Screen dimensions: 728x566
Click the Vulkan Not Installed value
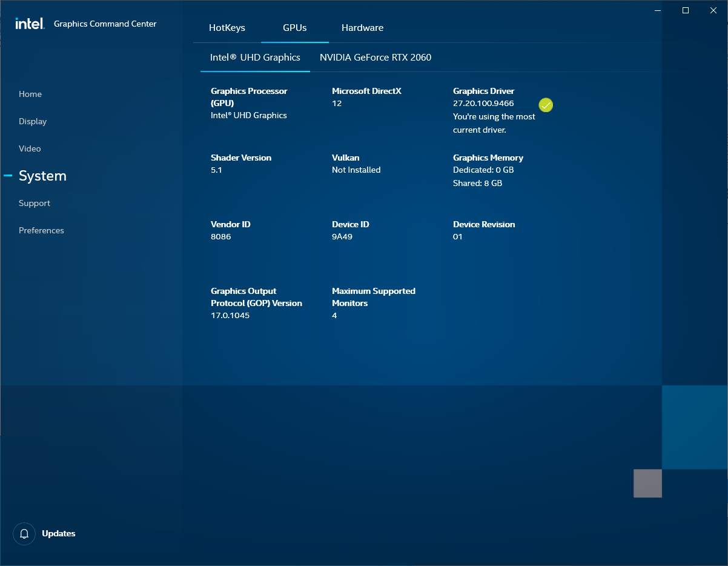click(356, 170)
